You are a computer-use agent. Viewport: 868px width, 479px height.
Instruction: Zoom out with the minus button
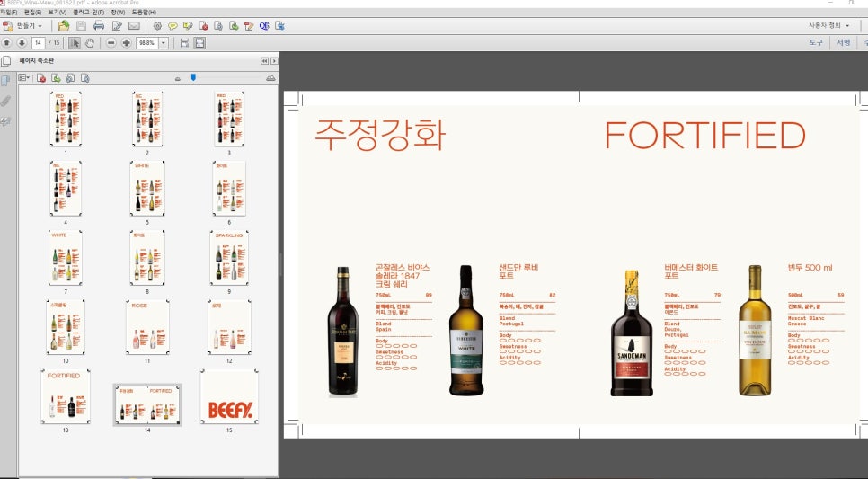111,42
